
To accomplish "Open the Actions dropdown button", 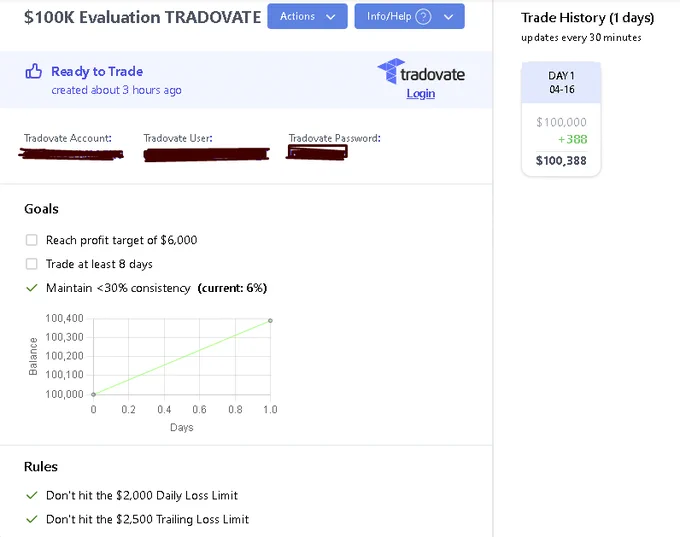I will pos(307,16).
